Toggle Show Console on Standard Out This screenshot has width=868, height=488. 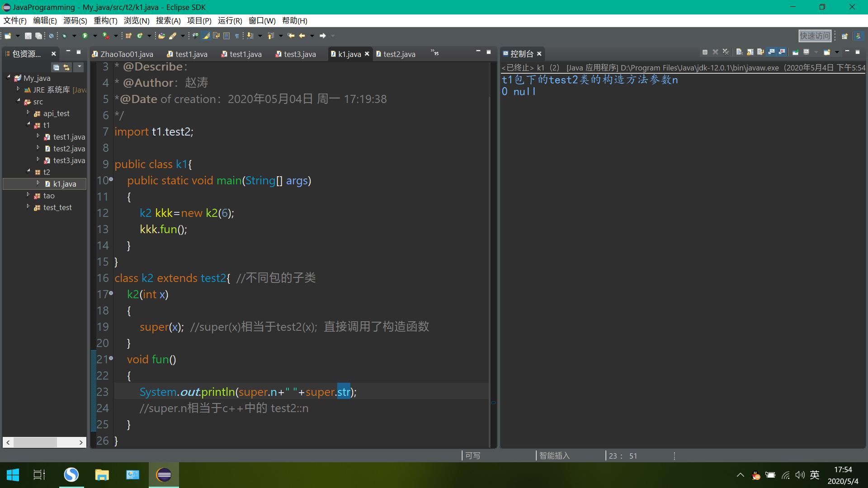pyautogui.click(x=771, y=52)
